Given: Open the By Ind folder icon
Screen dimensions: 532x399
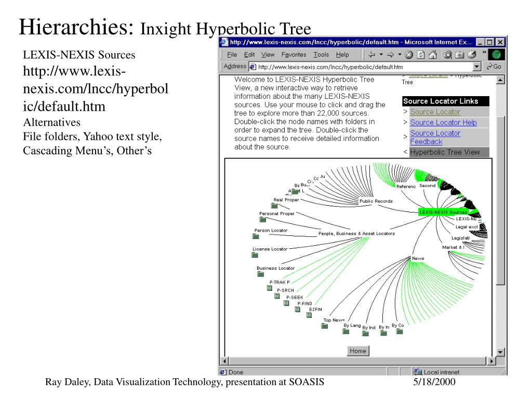Looking at the screenshot, I should click(x=365, y=333).
